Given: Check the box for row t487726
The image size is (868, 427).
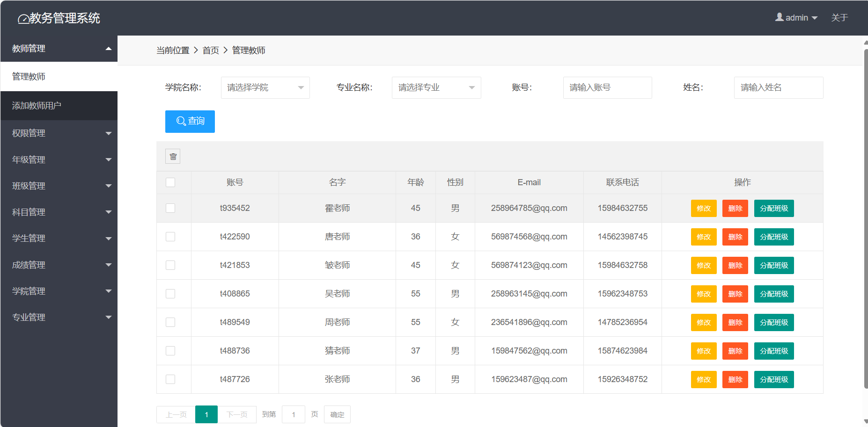Looking at the screenshot, I should [x=170, y=379].
